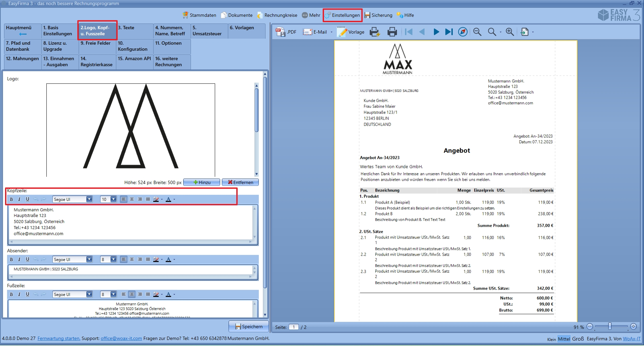This screenshot has height=346, width=644.
Task: Toggle bold in the Kopfzeile toolbar
Action: click(x=11, y=199)
